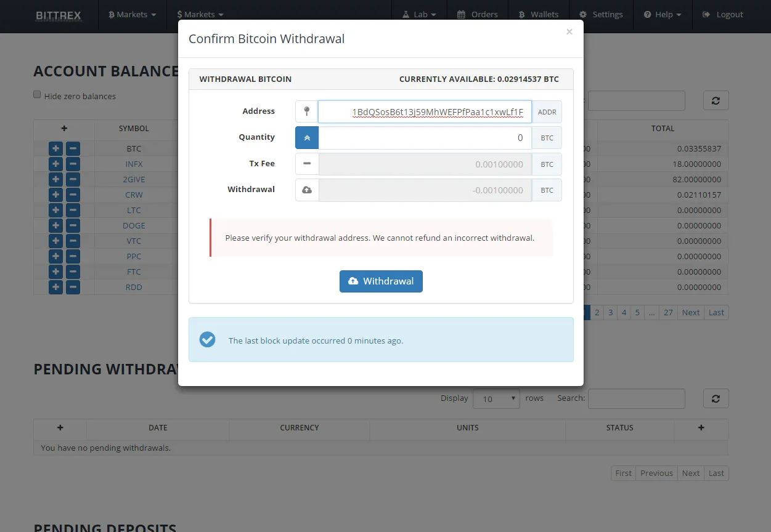The image size is (771, 532).
Task: Click plus deposit icon for VTC row
Action: pyautogui.click(x=55, y=241)
